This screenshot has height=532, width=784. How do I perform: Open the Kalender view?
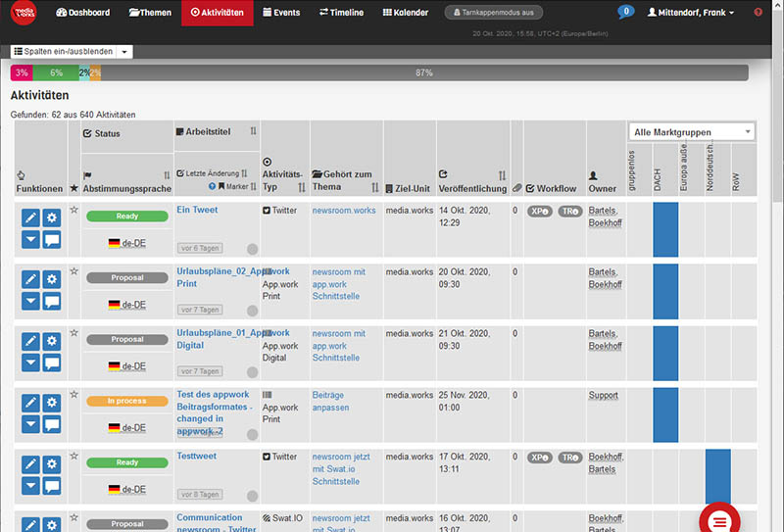tap(406, 13)
